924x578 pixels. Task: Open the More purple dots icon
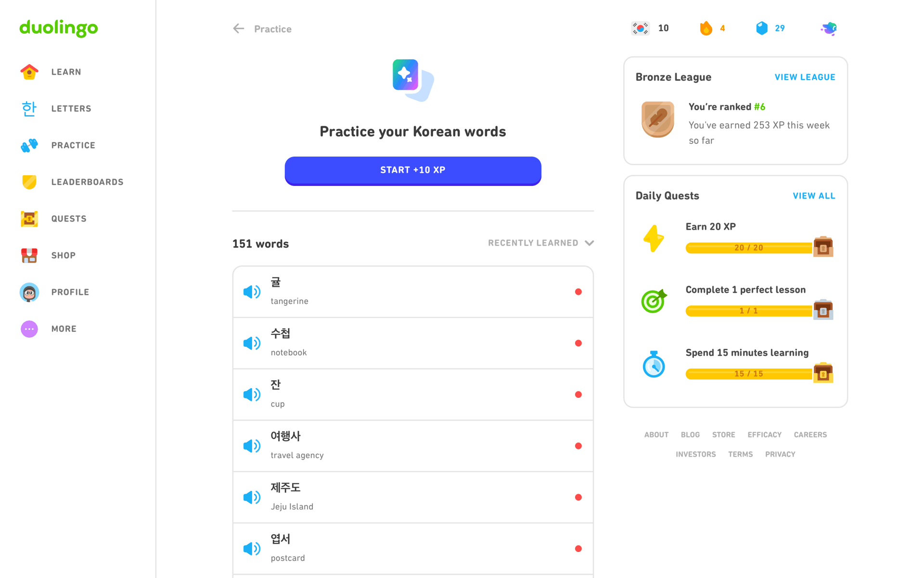[x=29, y=329]
